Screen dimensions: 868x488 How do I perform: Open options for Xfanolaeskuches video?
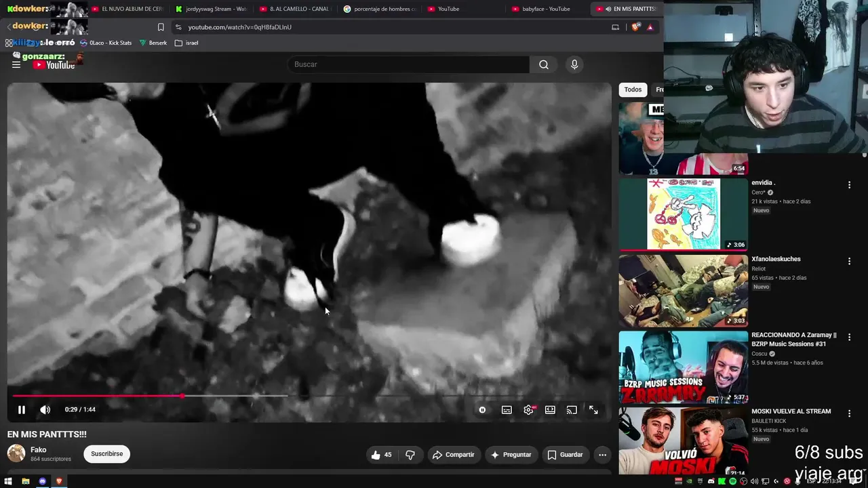849,261
